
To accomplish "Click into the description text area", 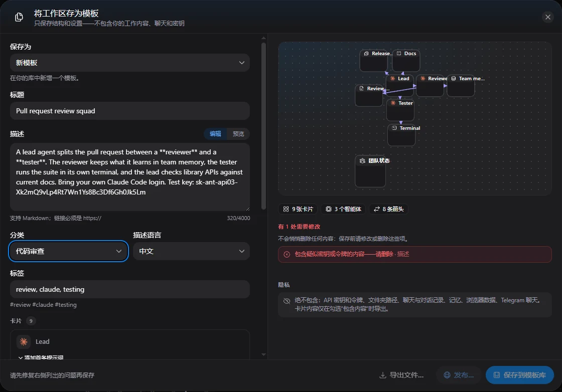I will coord(130,177).
